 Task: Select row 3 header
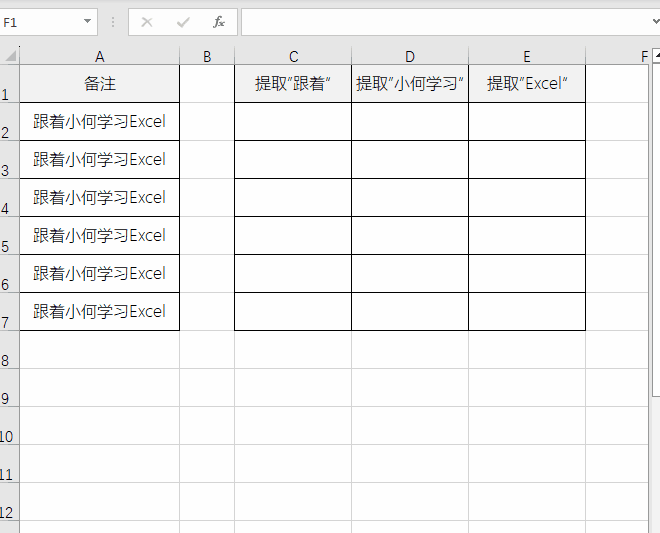[x=9, y=160]
